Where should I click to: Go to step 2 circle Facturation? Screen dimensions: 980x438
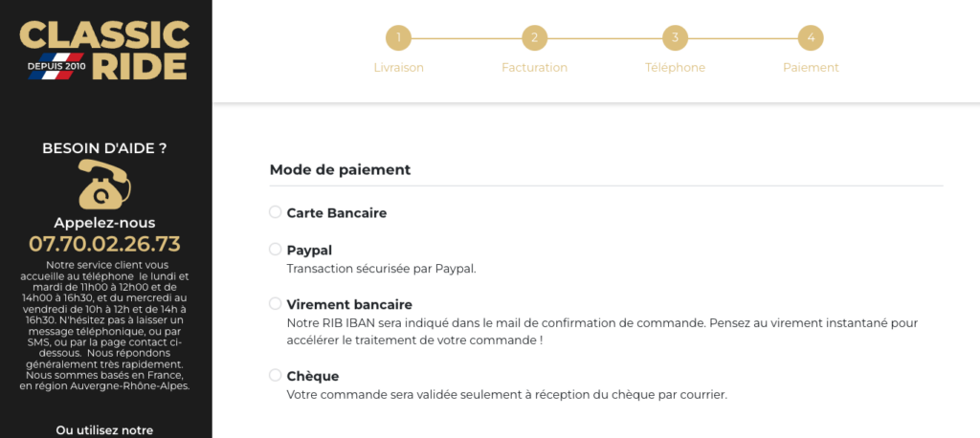[534, 38]
